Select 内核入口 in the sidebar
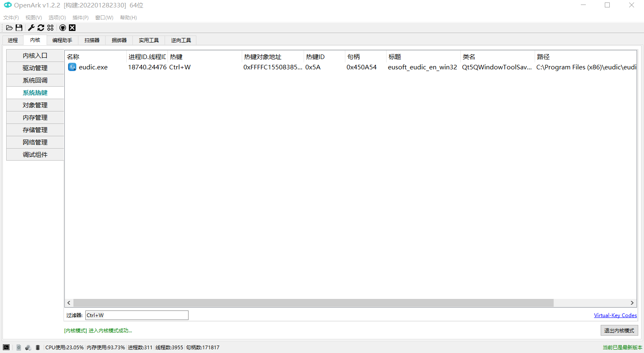 pyautogui.click(x=35, y=56)
